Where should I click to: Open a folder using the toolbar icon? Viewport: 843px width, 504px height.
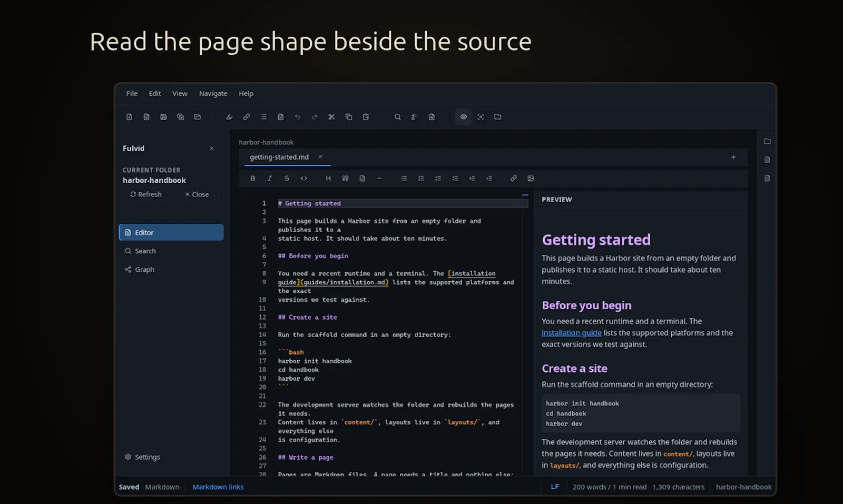tap(198, 117)
